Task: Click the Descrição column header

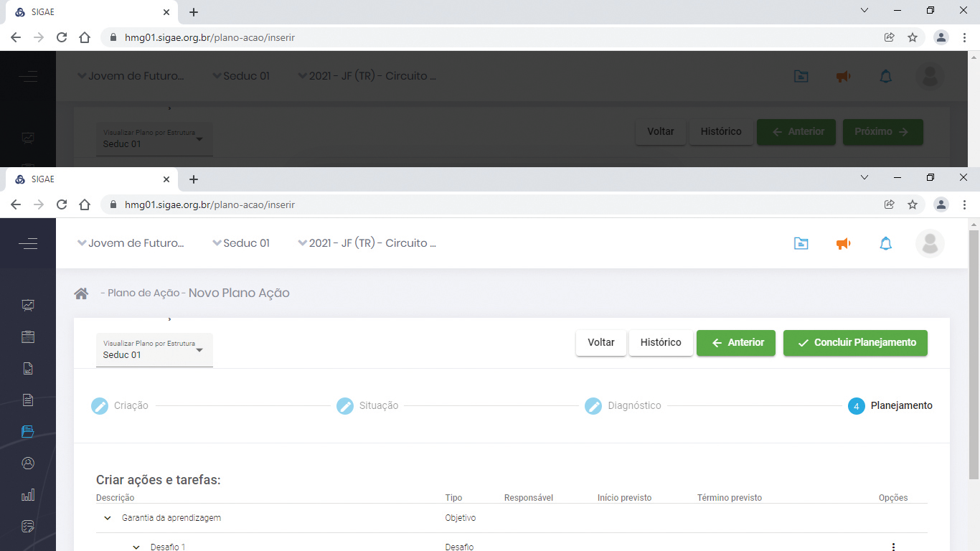Action: tap(116, 498)
